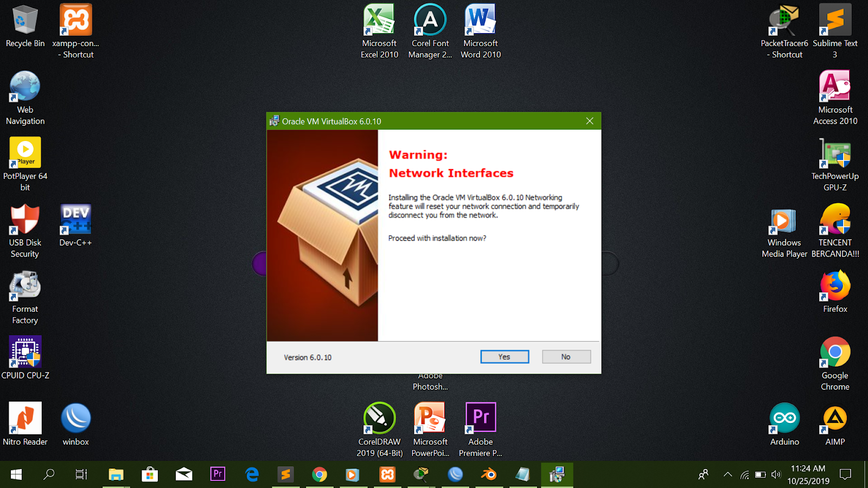The width and height of the screenshot is (868, 488).
Task: Open File Explorer from the taskbar
Action: [x=116, y=475]
